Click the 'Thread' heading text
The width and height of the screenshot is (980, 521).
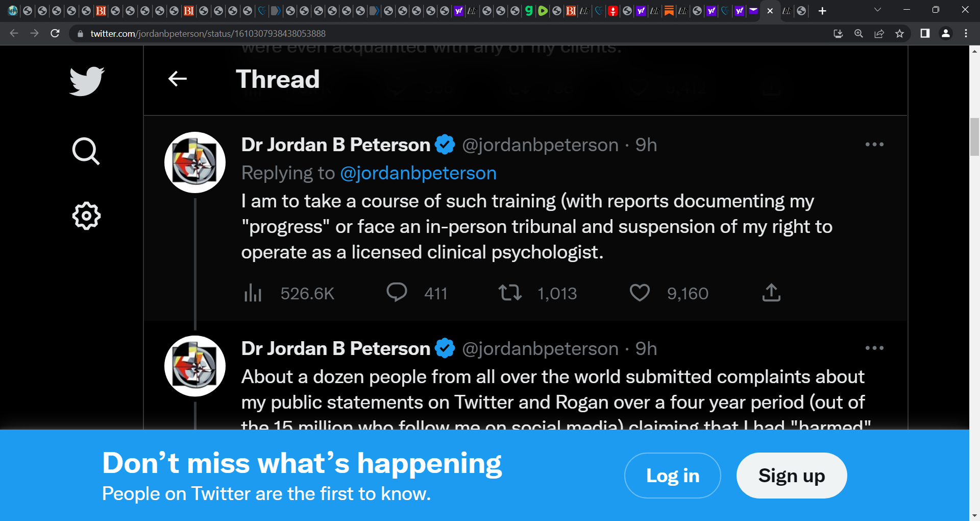(x=278, y=79)
